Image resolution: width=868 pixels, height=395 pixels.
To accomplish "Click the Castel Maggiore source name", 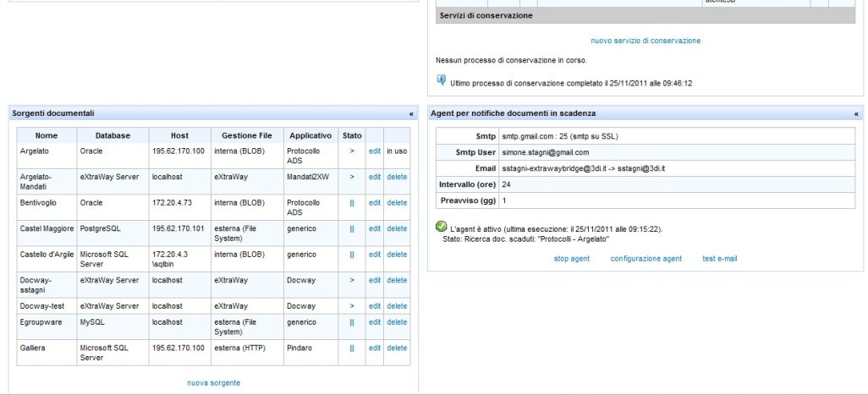I will pos(47,228).
